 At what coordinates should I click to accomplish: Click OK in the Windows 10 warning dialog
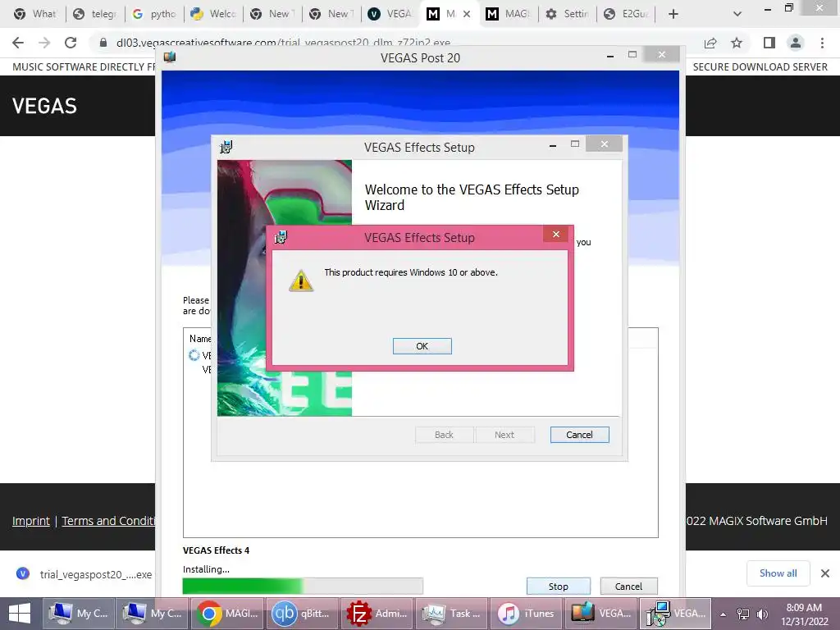pyautogui.click(x=422, y=346)
